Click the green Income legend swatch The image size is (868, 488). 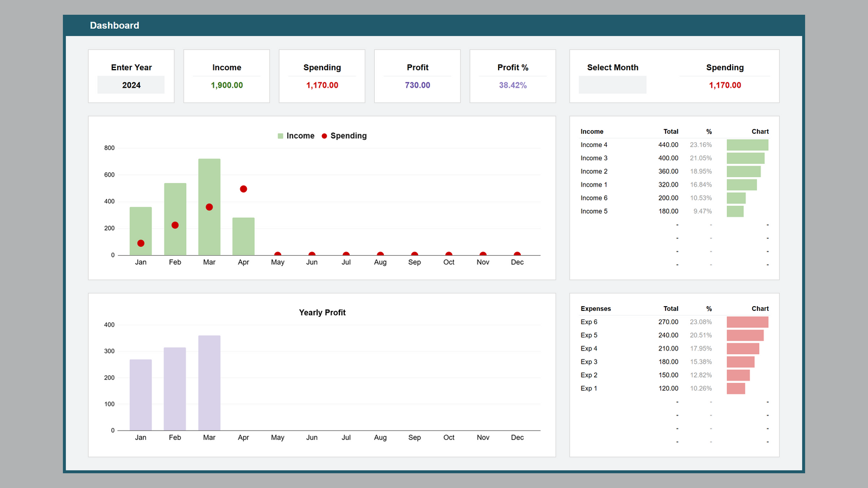281,136
